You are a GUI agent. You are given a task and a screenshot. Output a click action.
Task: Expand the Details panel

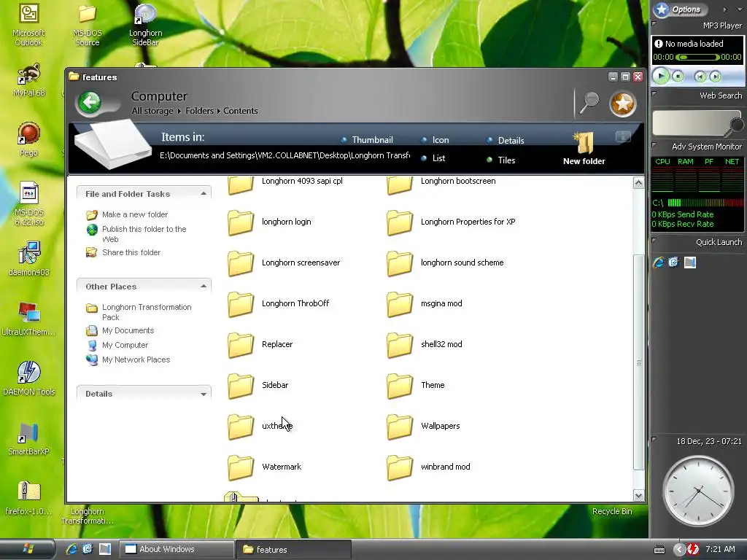(204, 394)
